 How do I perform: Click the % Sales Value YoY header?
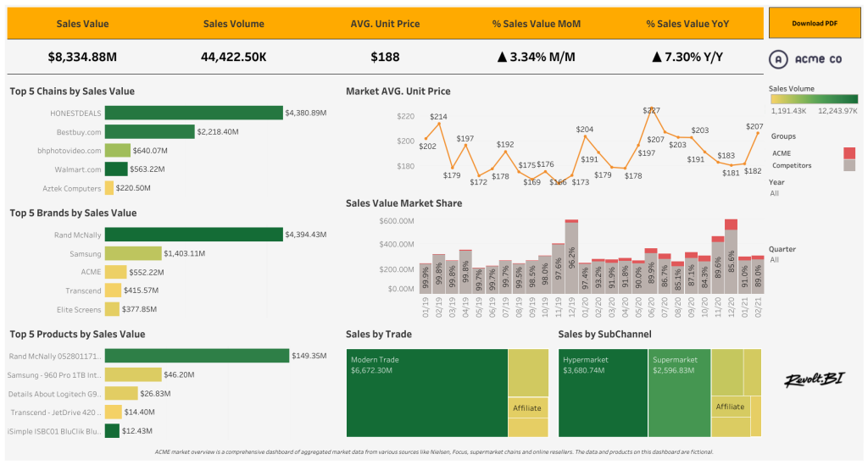[687, 24]
